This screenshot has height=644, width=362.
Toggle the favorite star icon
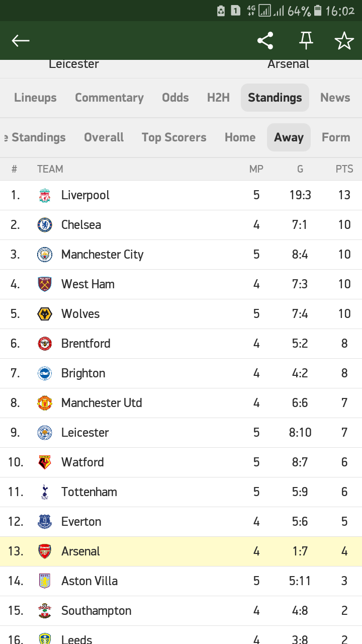pos(344,41)
